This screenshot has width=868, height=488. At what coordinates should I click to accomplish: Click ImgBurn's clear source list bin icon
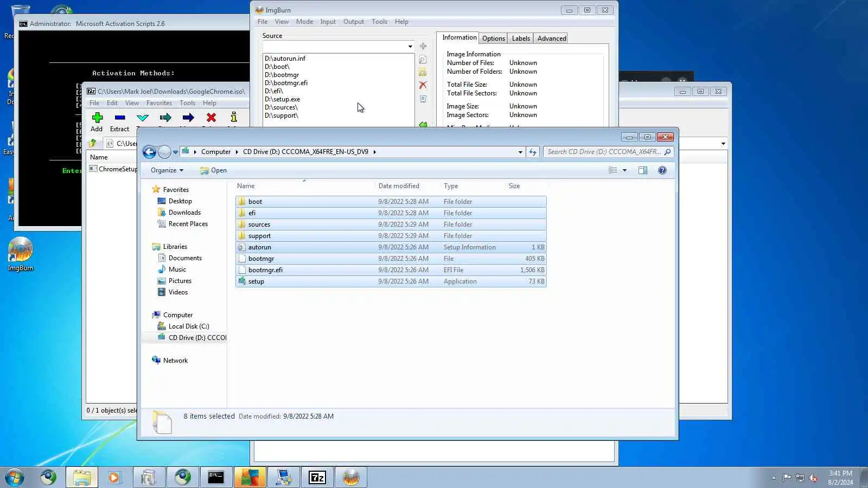click(x=423, y=99)
